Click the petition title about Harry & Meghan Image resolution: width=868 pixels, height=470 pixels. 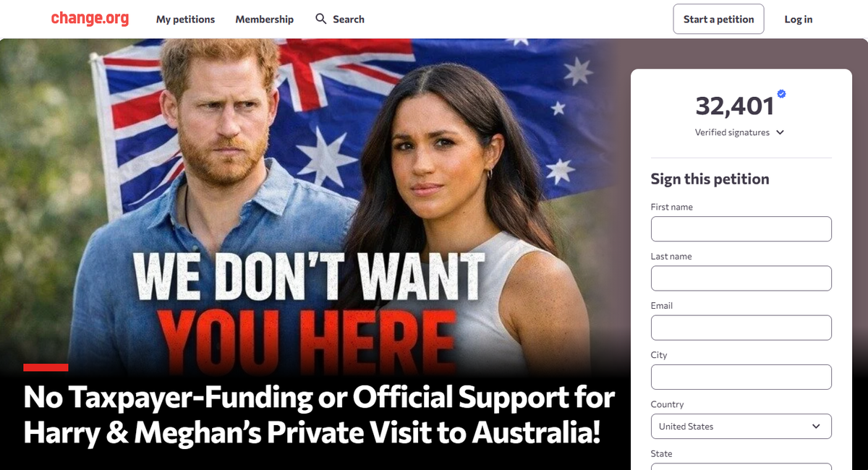[x=319, y=415]
